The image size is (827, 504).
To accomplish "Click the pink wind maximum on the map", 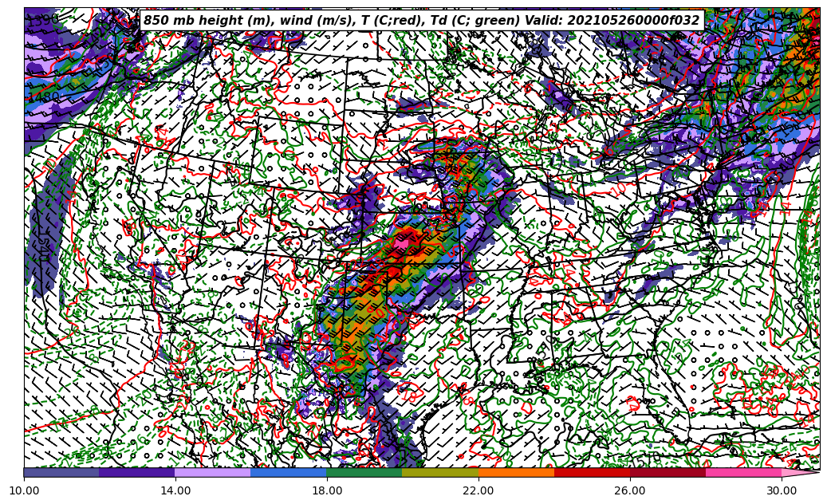I will [402, 243].
